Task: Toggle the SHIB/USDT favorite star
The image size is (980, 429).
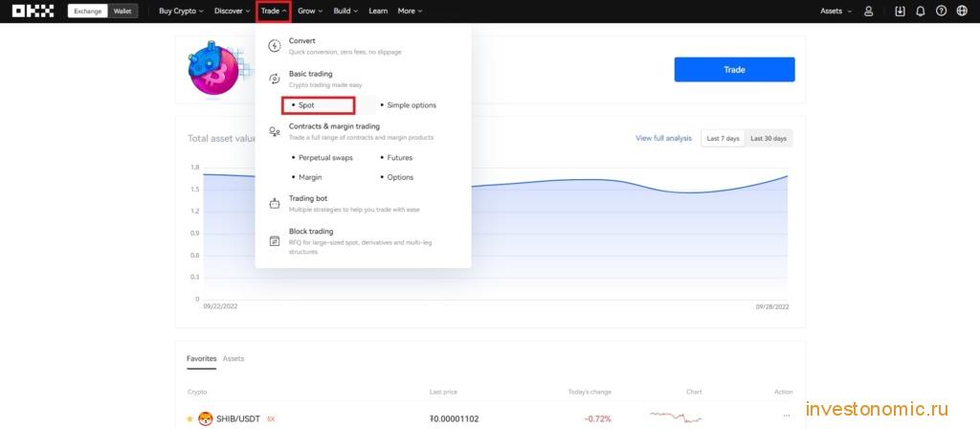Action: (190, 418)
